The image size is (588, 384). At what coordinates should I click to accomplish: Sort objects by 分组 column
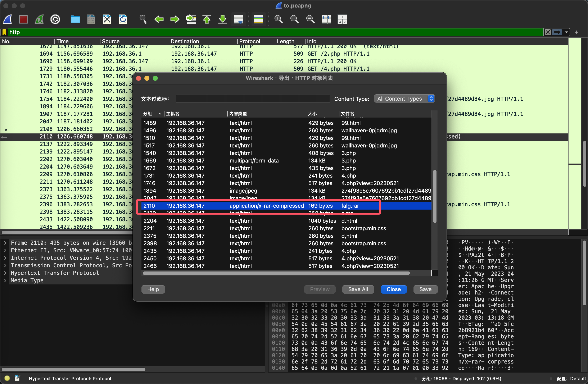coord(152,114)
